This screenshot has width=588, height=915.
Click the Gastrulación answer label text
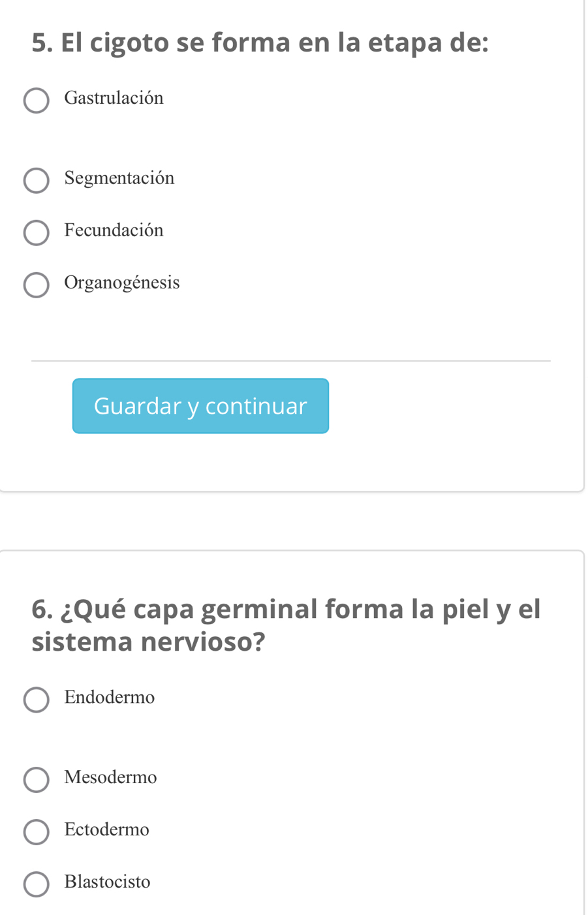(114, 99)
